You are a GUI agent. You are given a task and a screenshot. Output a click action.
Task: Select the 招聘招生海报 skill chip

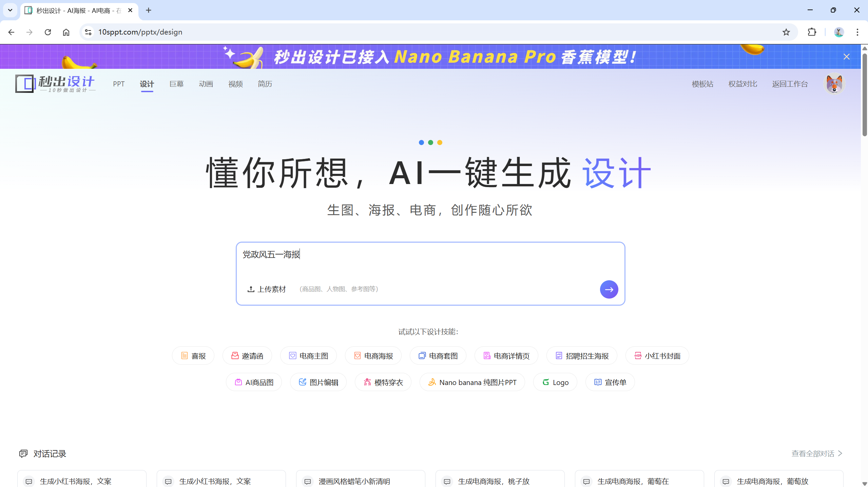581,356
